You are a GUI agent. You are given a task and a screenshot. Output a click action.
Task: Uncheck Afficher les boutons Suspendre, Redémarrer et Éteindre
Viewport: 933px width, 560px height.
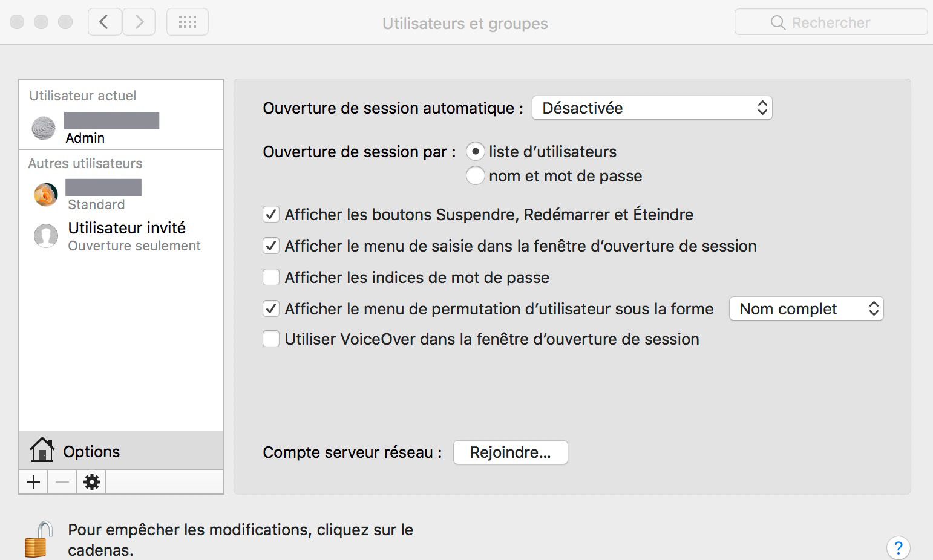coord(271,214)
